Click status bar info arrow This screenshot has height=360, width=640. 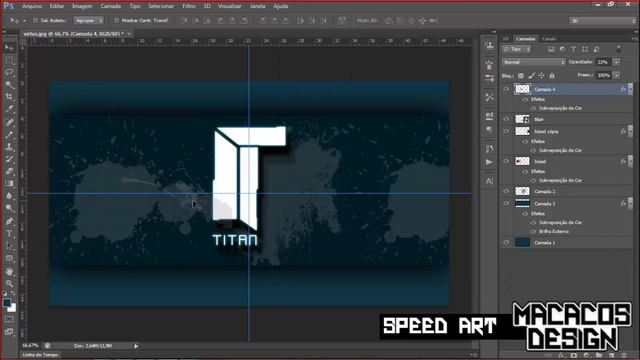tap(136, 346)
